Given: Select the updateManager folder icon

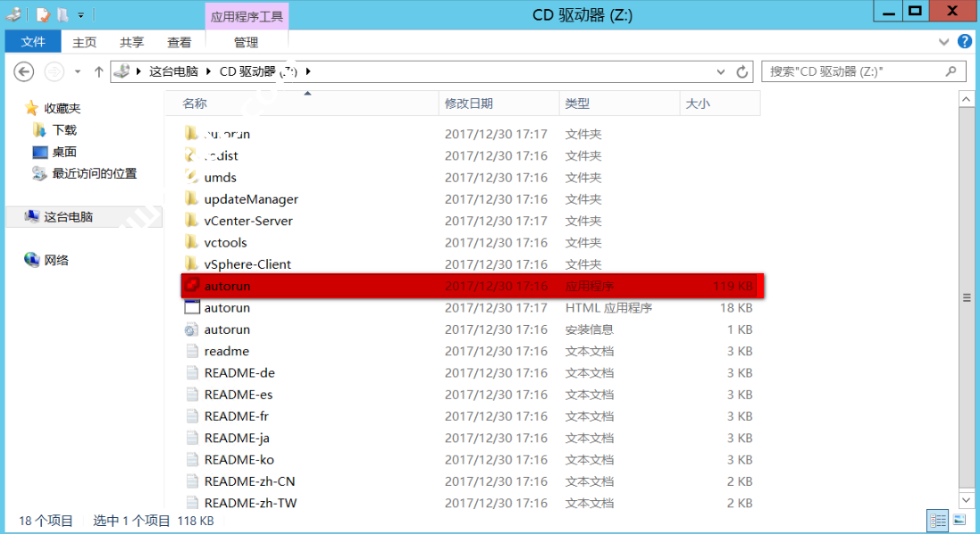Looking at the screenshot, I should tap(191, 198).
